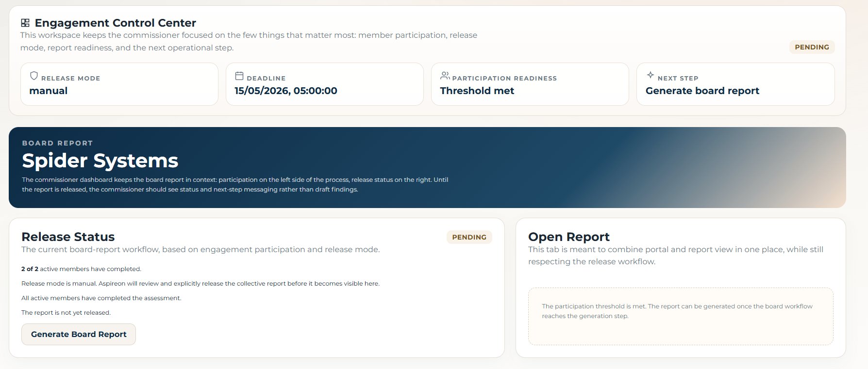Screen dimensions: 868x369
Task: Click the 'BOARD REPORT' label in banner
Action: (x=57, y=143)
